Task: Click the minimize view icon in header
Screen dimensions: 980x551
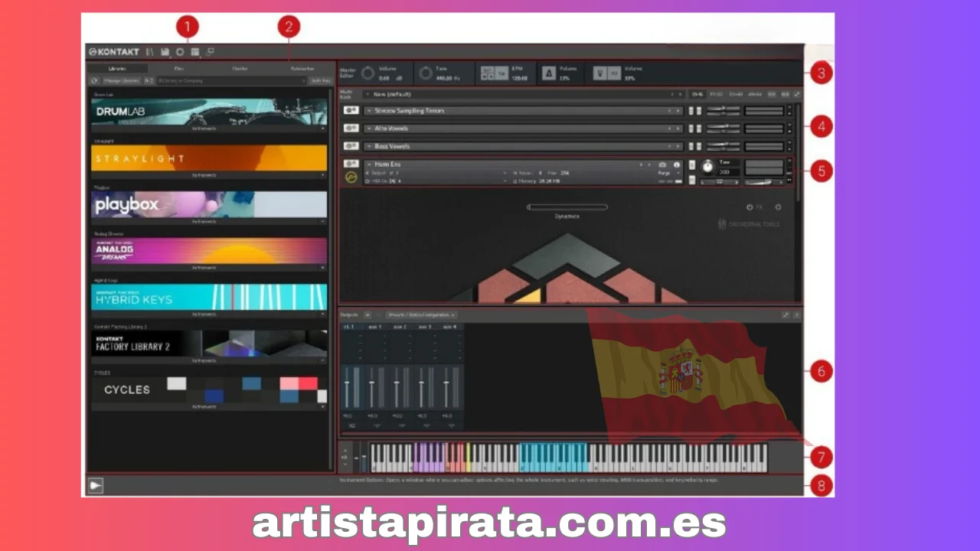Action: coord(210,52)
